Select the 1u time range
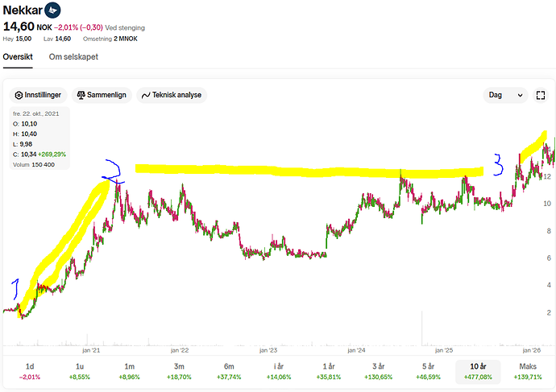Image resolution: width=556 pixels, height=392 pixels. point(80,371)
